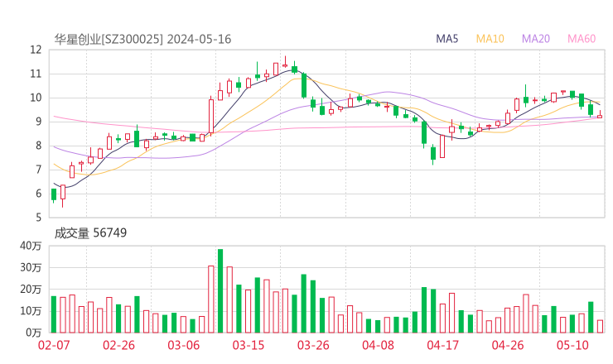This screenshot has height=364, width=613.
Task: Click the price axis value 8
Action: tap(38, 146)
